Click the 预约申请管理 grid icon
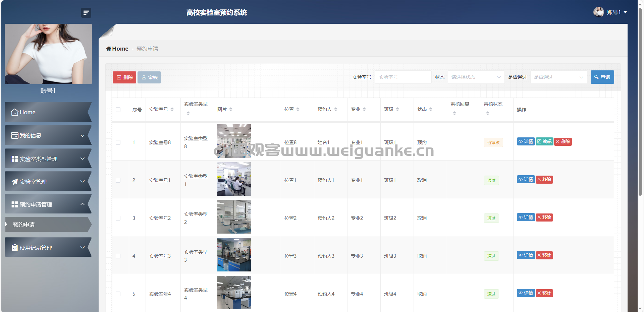Viewport: 644px width, 312px height. (15, 204)
